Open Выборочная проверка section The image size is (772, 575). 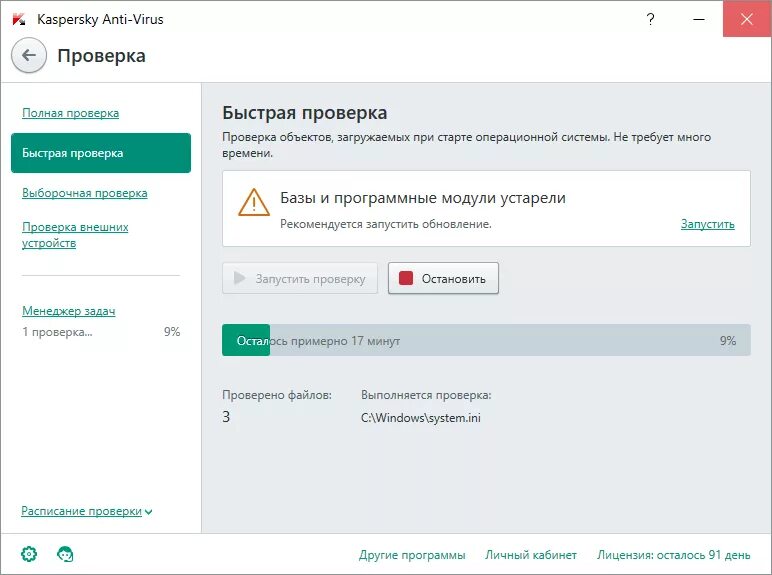coord(85,193)
